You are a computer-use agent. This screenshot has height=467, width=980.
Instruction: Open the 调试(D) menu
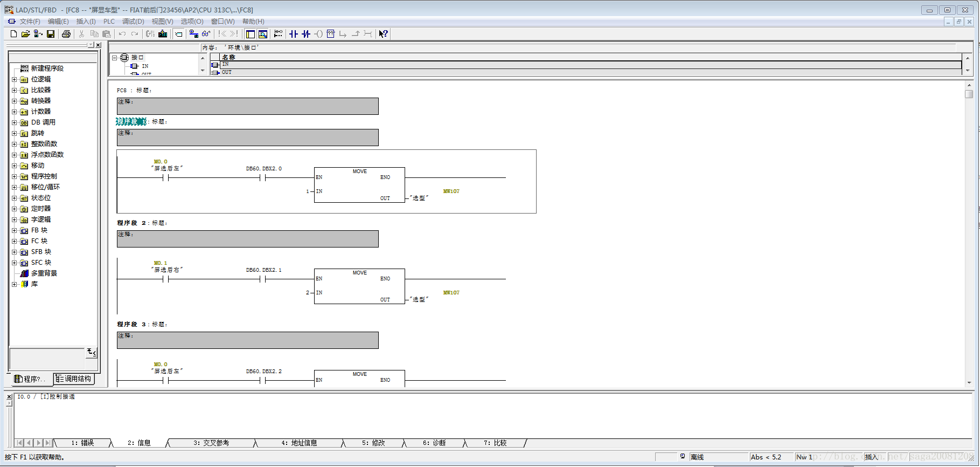133,22
